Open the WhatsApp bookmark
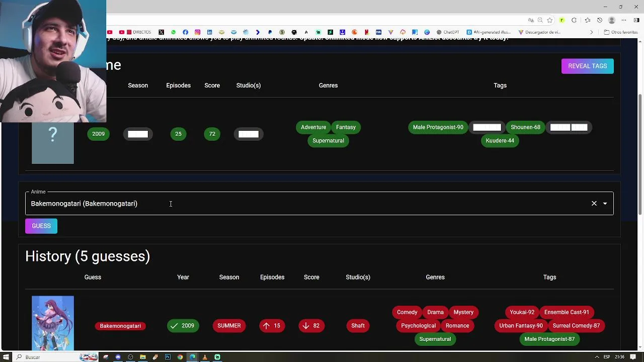Image resolution: width=644 pixels, height=362 pixels. (x=173, y=32)
